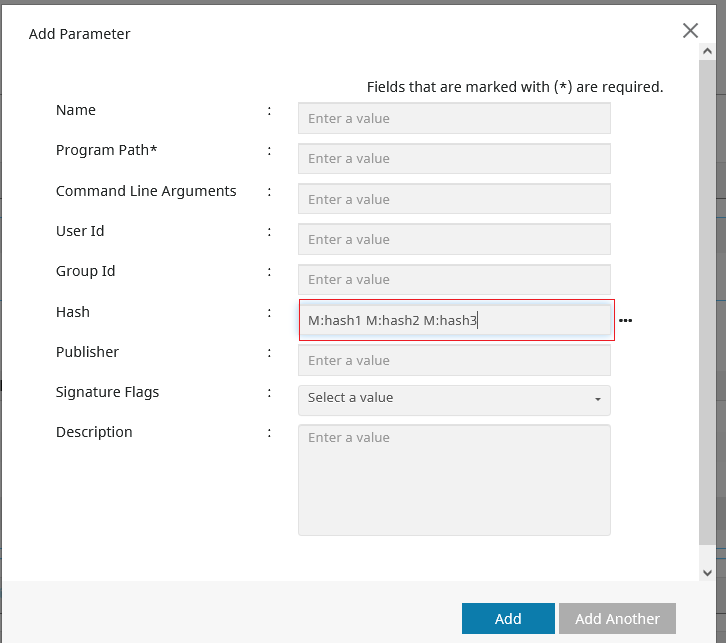Click the Description label text

coord(94,432)
